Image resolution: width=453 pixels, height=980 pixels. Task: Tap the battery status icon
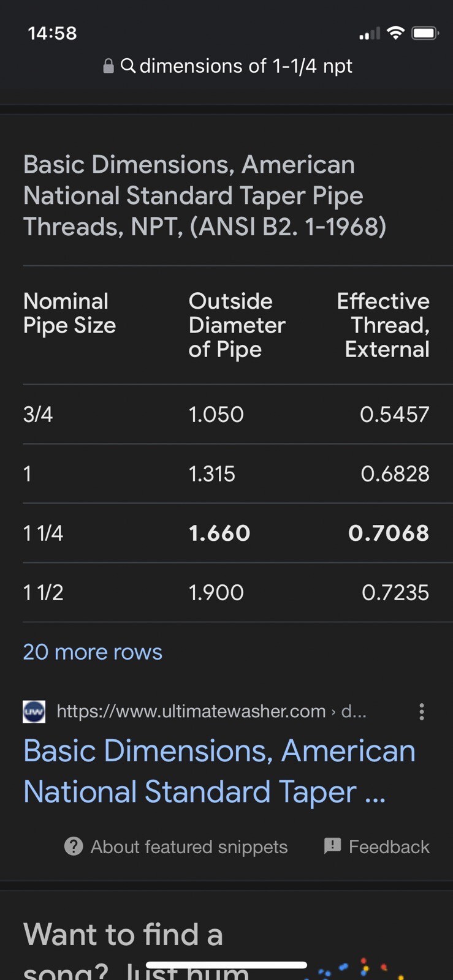click(x=425, y=33)
